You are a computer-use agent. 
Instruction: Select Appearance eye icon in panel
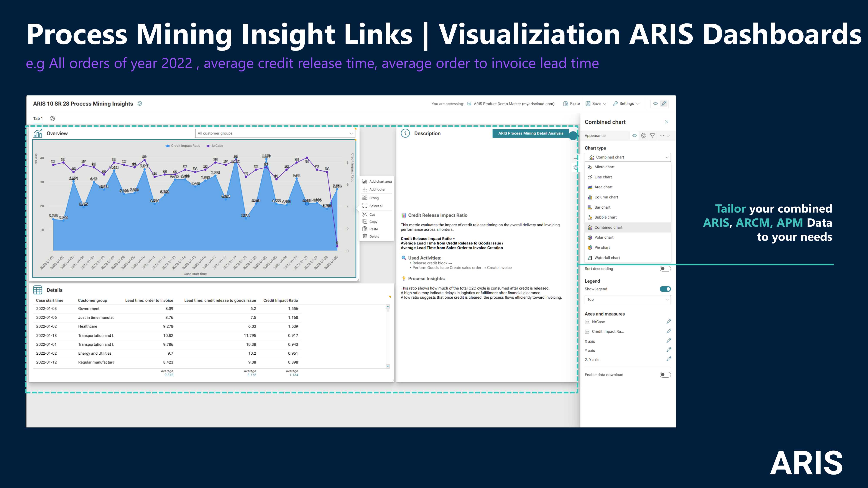(634, 136)
